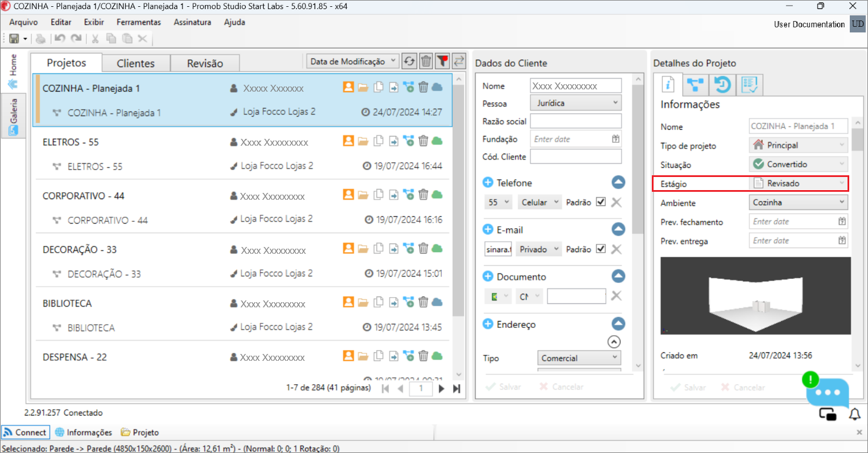Image resolution: width=868 pixels, height=453 pixels.
Task: Open the Data de Modificação sort dropdown
Action: pyautogui.click(x=353, y=61)
